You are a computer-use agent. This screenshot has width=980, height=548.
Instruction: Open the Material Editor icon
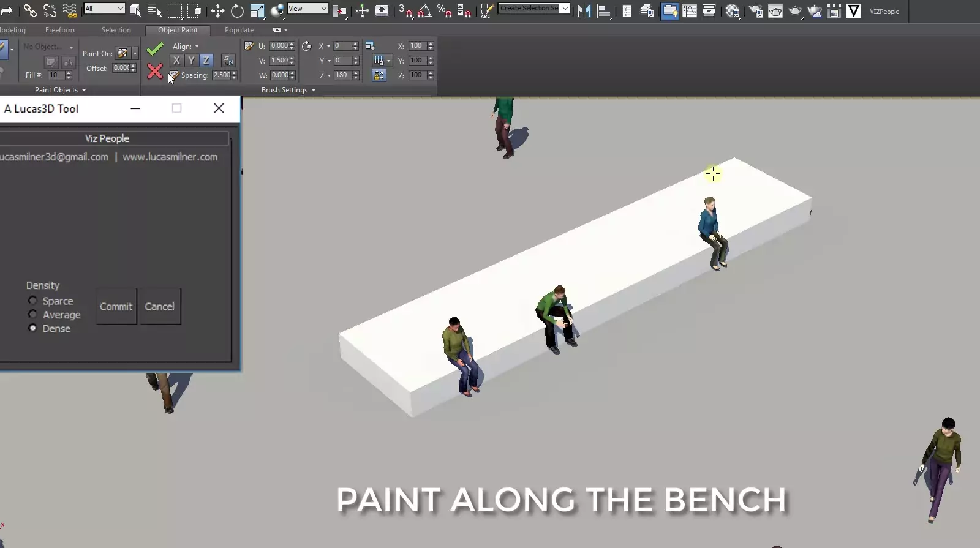point(733,10)
